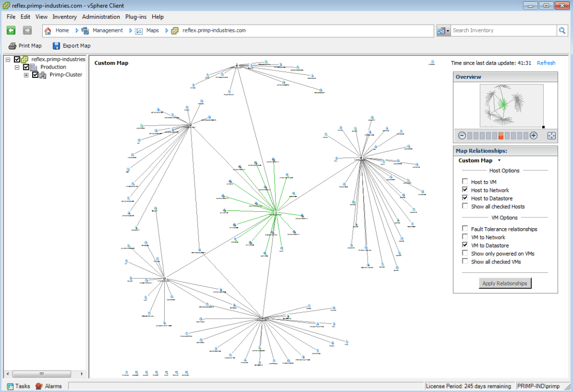Expand the Primp-Cluster tree node
Viewport: 573px width, 392px height.
point(26,74)
